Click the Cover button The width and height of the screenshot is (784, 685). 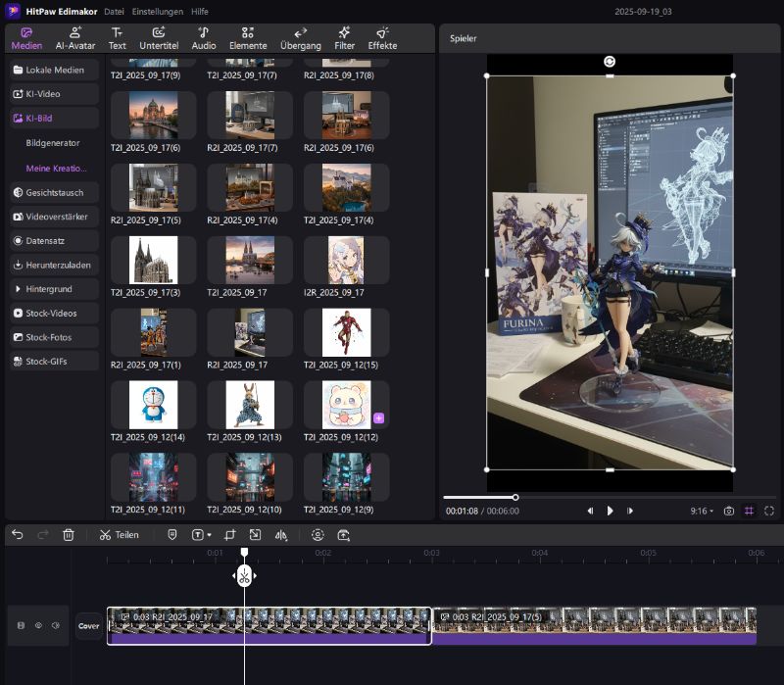pyautogui.click(x=88, y=626)
